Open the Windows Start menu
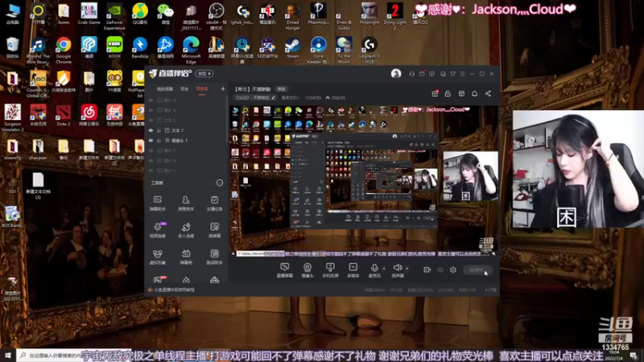Image resolution: width=644 pixels, height=362 pixels. pyautogui.click(x=8, y=355)
